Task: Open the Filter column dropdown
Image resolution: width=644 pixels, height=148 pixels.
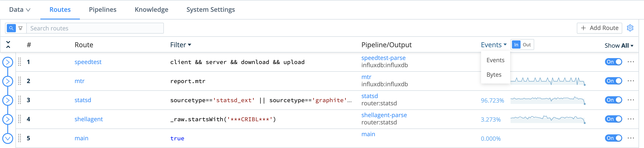Action: 180,45
